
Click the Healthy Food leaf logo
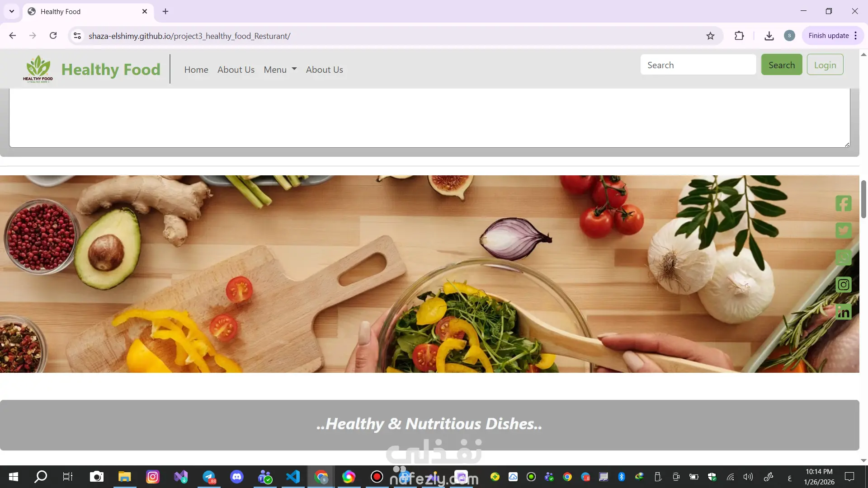tap(38, 69)
